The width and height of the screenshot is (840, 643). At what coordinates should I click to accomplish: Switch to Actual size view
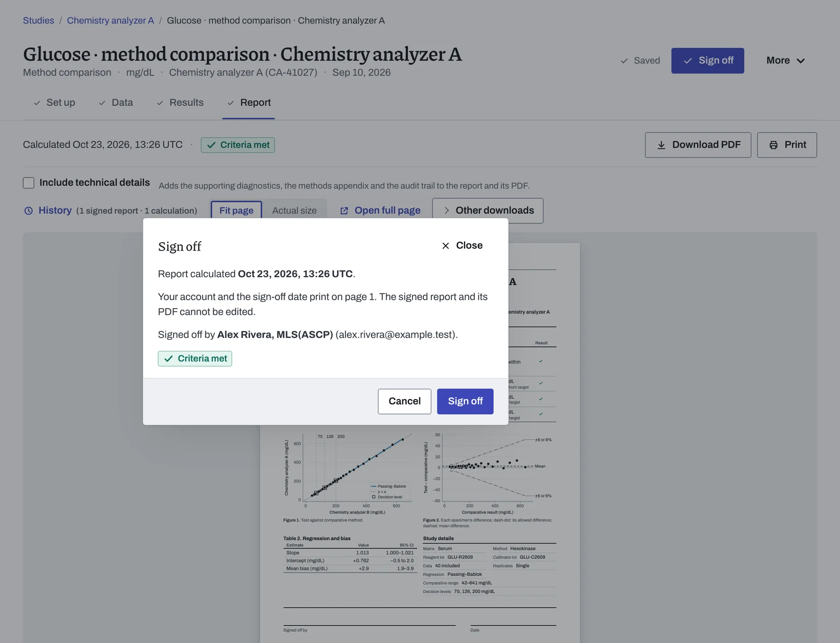click(294, 210)
